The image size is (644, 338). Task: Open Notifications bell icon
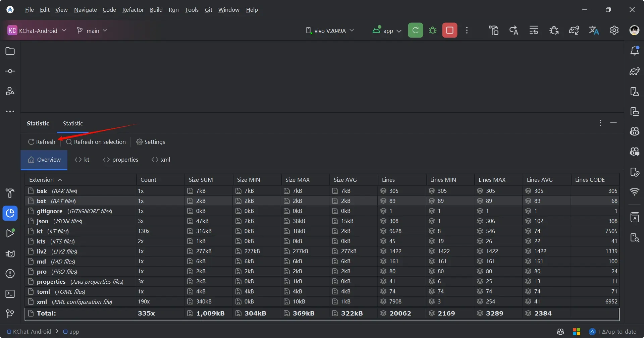[634, 51]
